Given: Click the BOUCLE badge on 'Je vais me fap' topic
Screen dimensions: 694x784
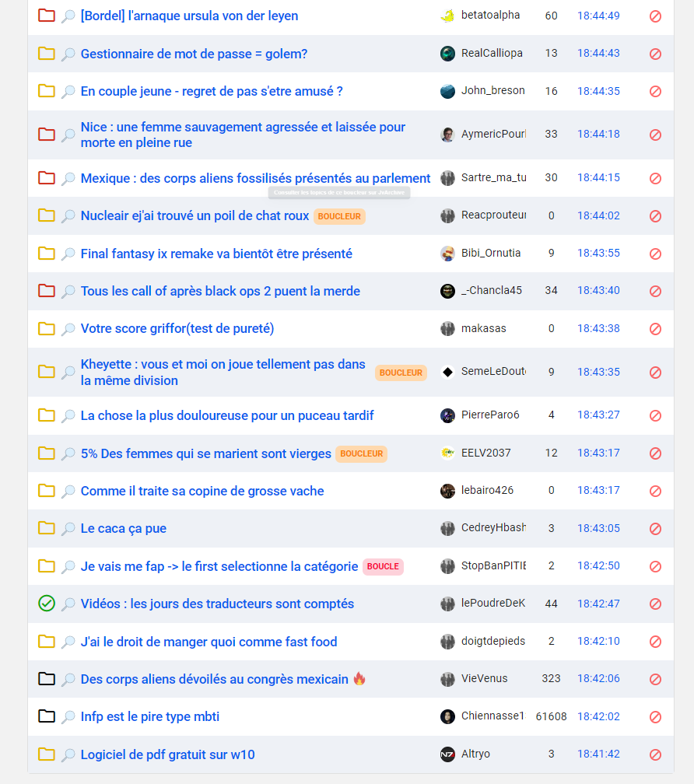Looking at the screenshot, I should [x=383, y=566].
